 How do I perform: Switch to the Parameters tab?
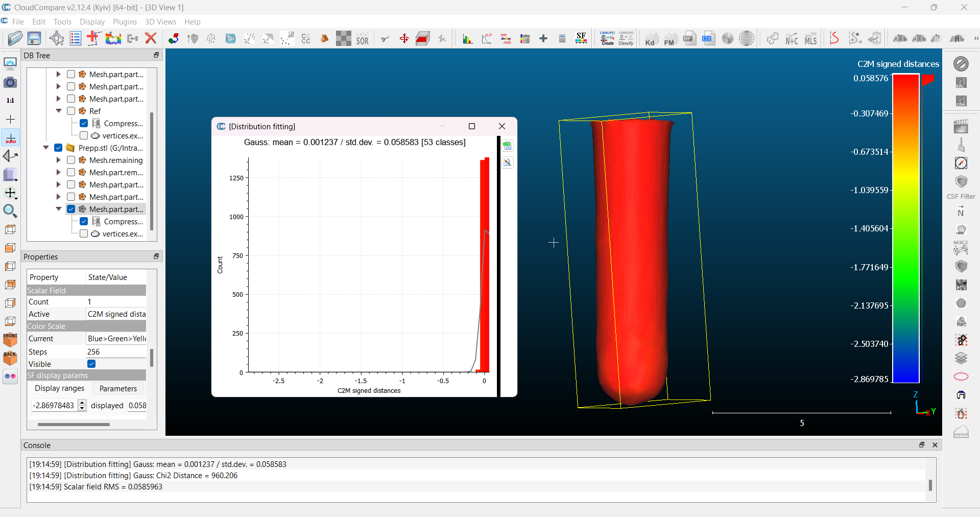118,388
